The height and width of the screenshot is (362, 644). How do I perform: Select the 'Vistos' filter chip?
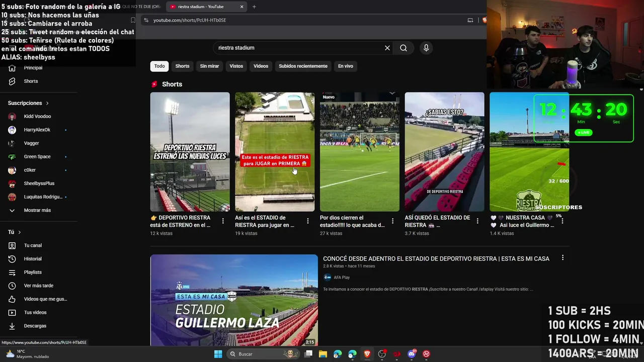(x=236, y=66)
